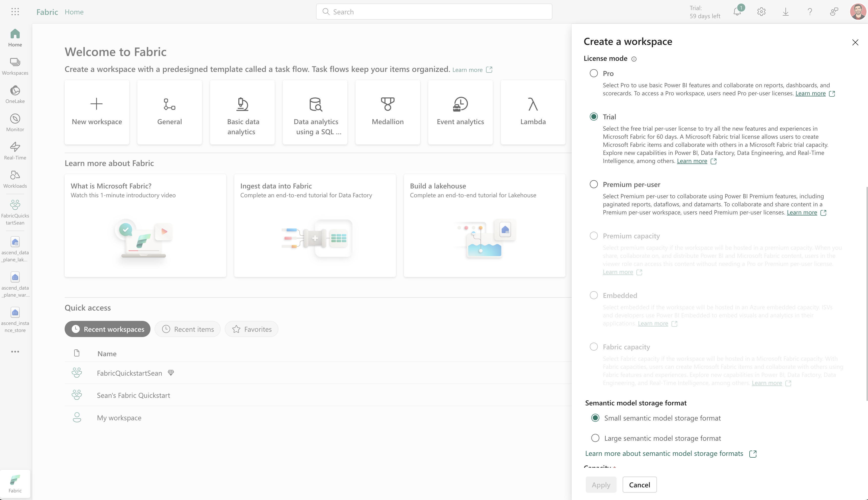Create a New workspace card
Viewport: 868px width, 500px height.
(97, 112)
